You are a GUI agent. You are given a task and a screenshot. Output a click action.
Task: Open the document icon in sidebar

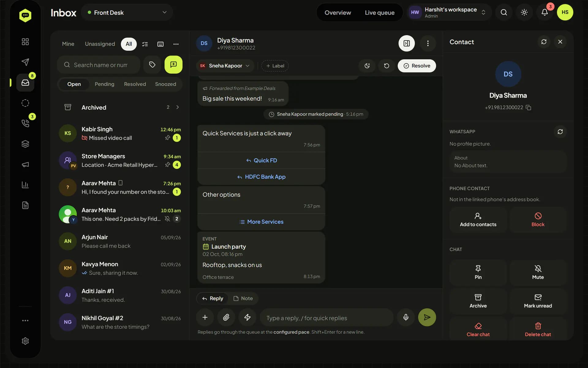(x=25, y=205)
